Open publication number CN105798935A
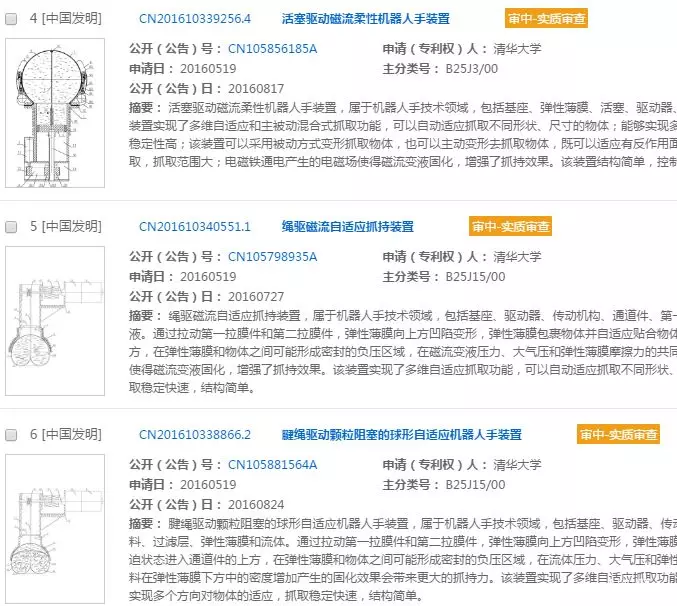The width and height of the screenshot is (677, 606). 272,257
